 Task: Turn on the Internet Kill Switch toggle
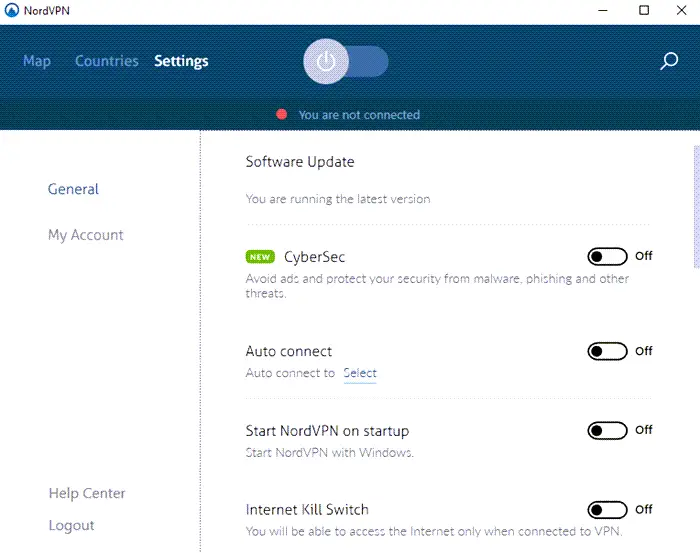click(607, 510)
